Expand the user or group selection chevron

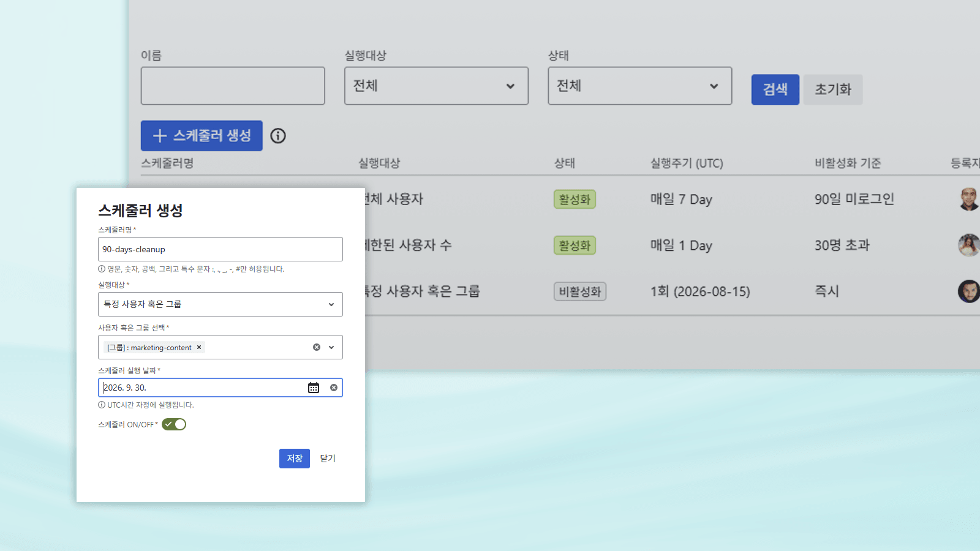(331, 347)
